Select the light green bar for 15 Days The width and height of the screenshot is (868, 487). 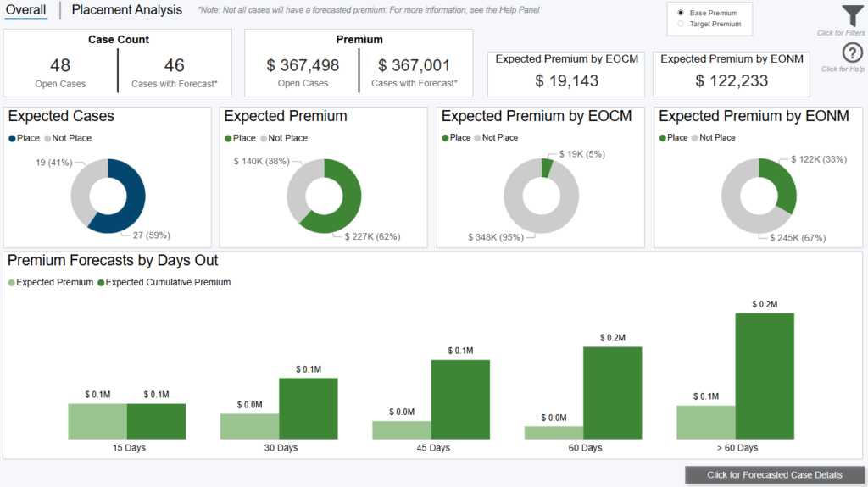click(97, 421)
